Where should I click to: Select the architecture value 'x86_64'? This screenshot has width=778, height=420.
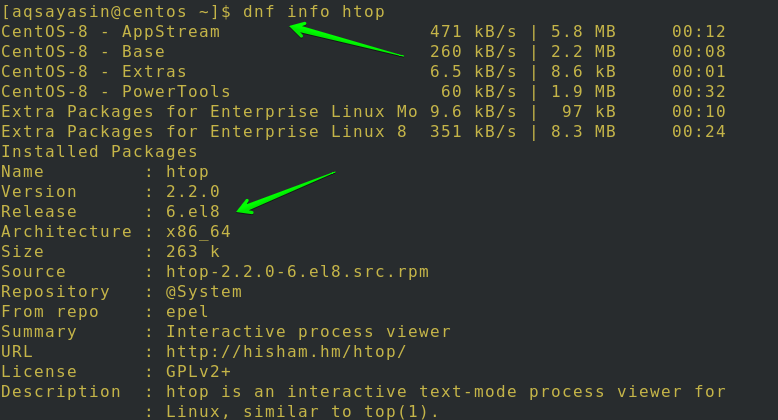point(198,232)
